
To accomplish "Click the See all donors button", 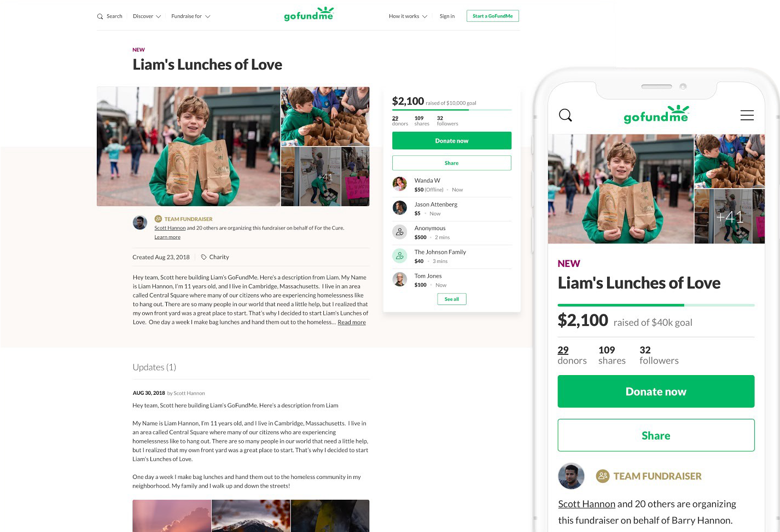I will (452, 299).
